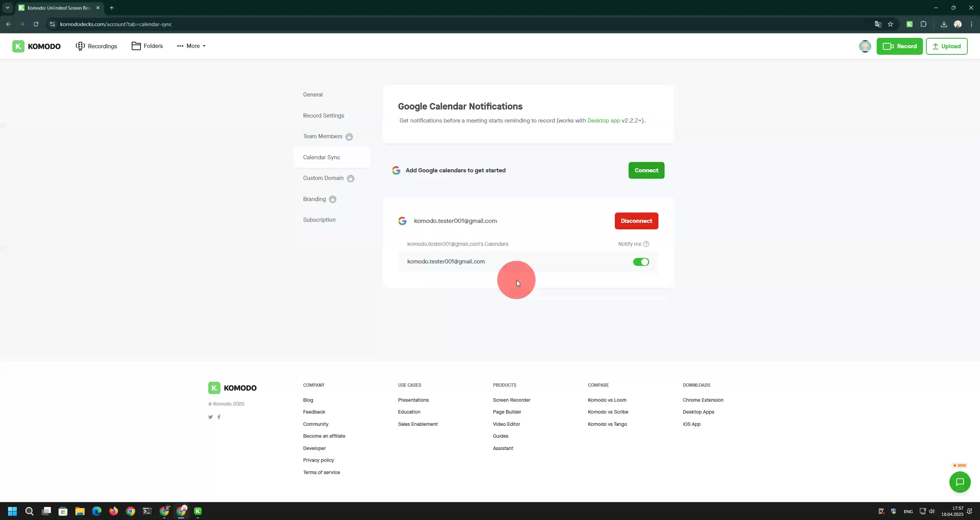View the Terms of service

pos(322,473)
